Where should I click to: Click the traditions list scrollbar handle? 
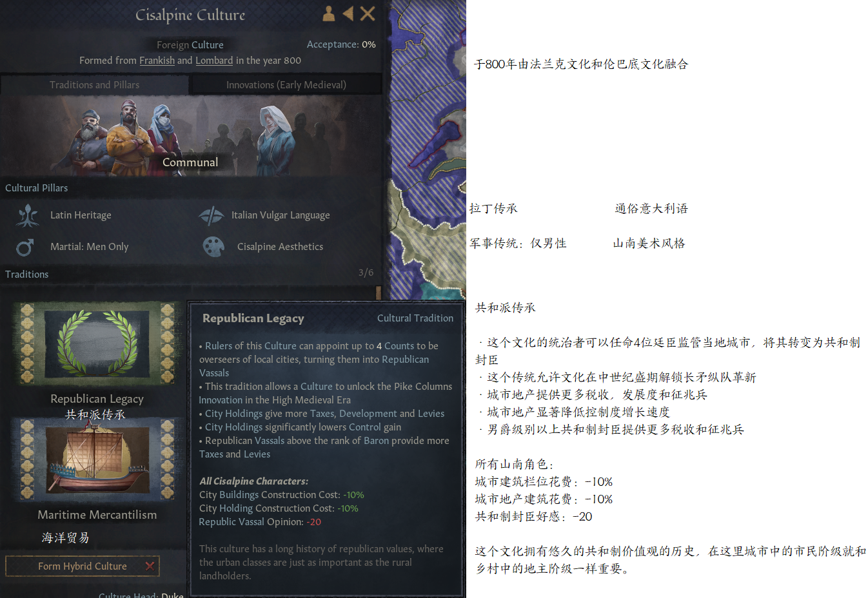tap(379, 293)
